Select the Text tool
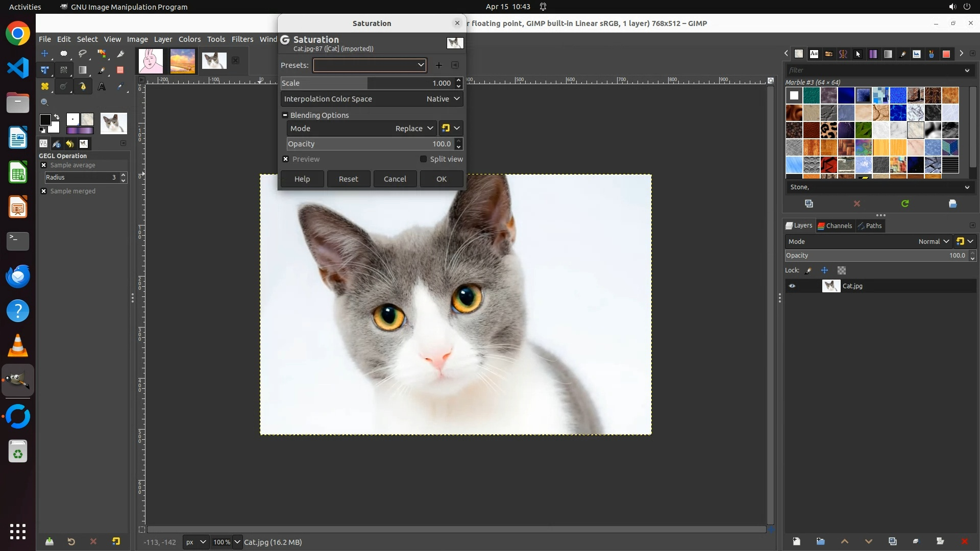 point(102,86)
